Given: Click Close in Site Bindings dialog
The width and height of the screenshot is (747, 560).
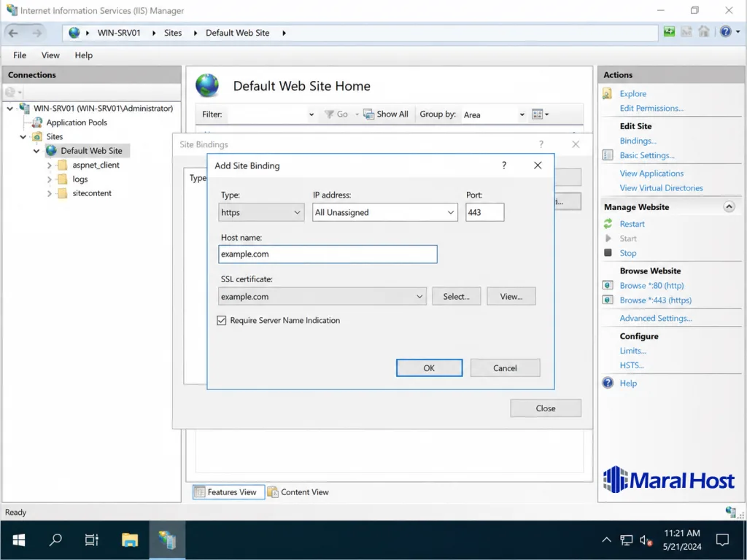Looking at the screenshot, I should [x=546, y=408].
